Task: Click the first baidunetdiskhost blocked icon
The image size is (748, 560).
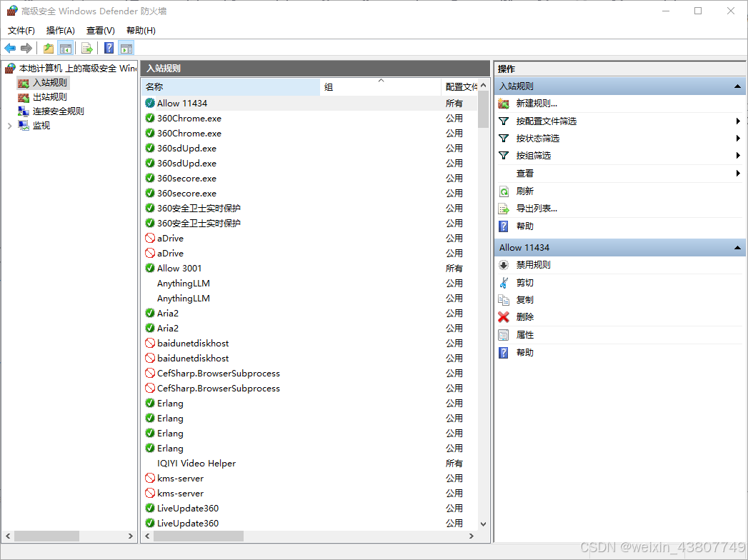Action: [x=150, y=344]
